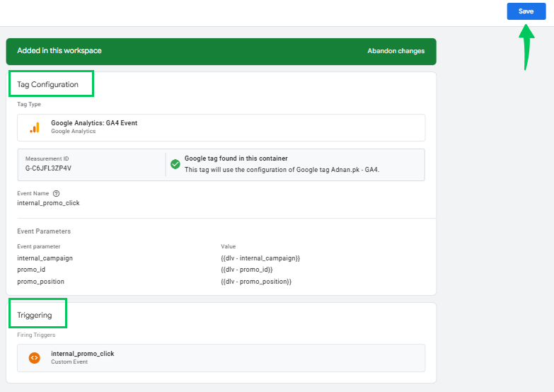Click the {{dlv - internal_campaign}} value

coord(260,258)
